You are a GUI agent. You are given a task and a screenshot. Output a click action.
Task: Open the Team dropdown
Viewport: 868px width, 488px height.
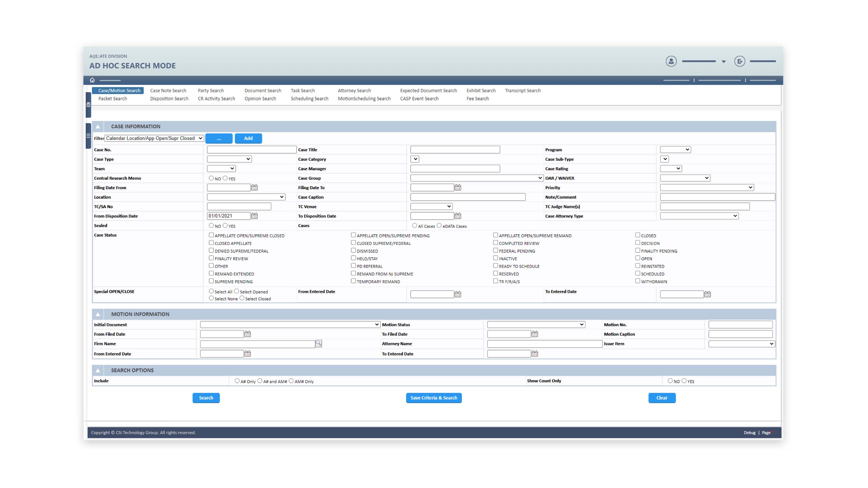pyautogui.click(x=221, y=169)
